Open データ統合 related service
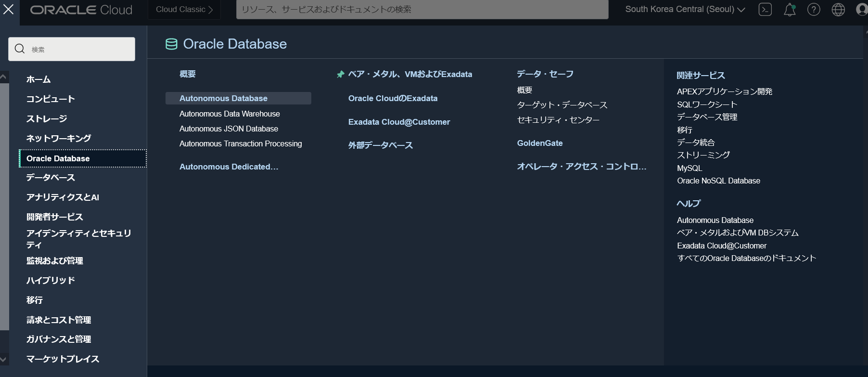 tap(696, 143)
